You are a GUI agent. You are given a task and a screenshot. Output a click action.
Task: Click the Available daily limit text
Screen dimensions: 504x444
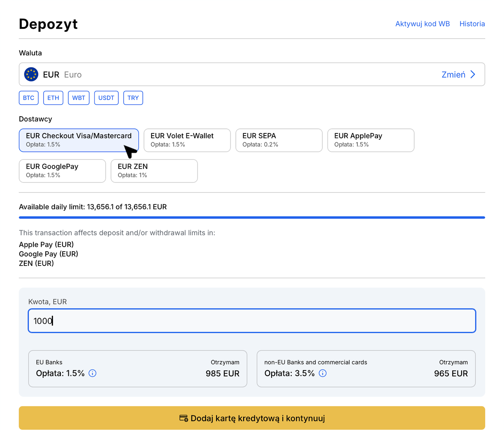pos(93,207)
